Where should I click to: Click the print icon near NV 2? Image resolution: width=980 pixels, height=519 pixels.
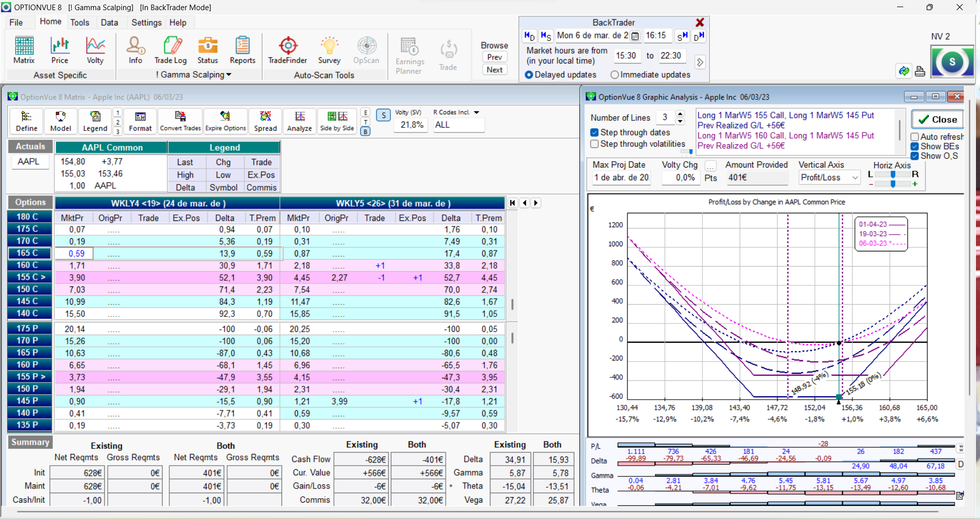click(x=920, y=71)
